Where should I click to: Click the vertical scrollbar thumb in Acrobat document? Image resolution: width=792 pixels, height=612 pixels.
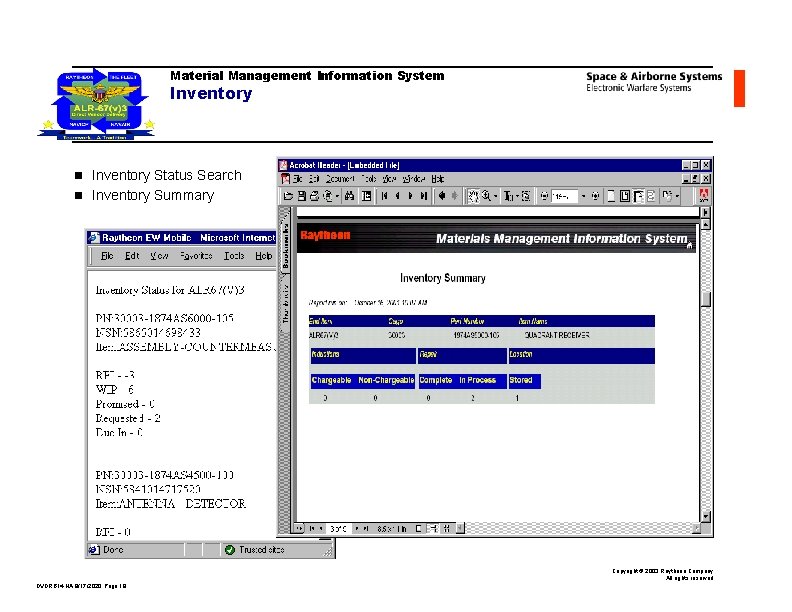(x=706, y=299)
